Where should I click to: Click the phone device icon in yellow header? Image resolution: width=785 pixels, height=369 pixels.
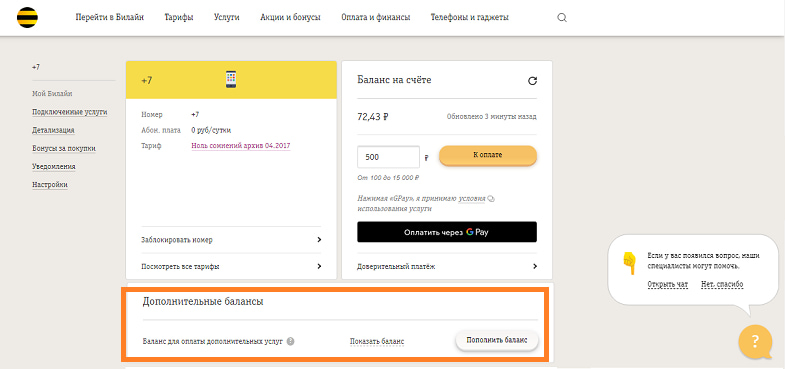click(231, 80)
